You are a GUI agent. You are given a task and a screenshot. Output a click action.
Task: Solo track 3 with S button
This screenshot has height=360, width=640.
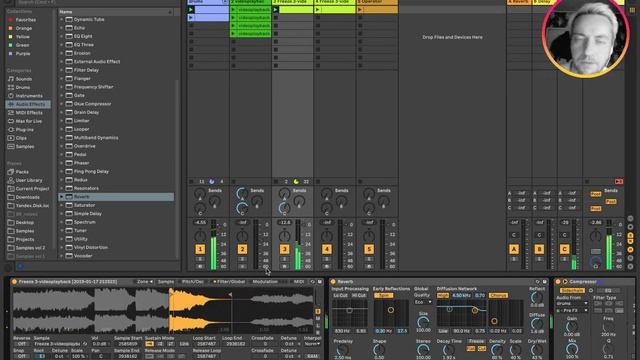284,259
